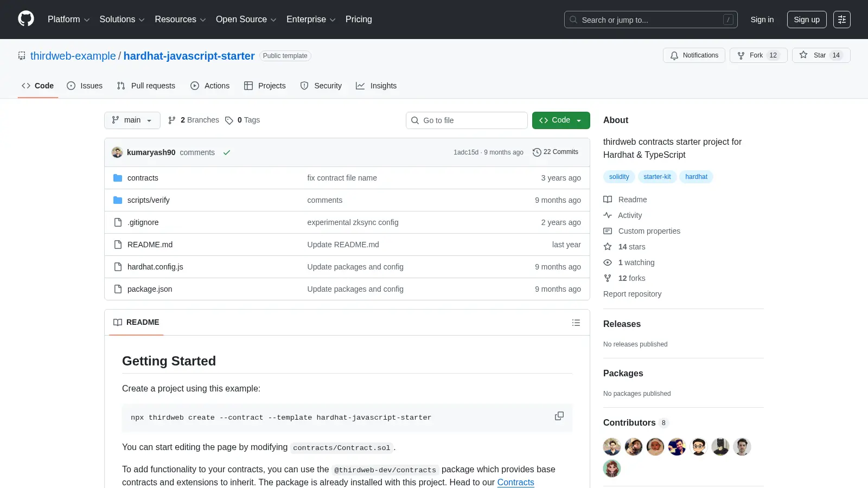868x488 pixels.
Task: Click the last contributor avatar in second row
Action: 612,468
